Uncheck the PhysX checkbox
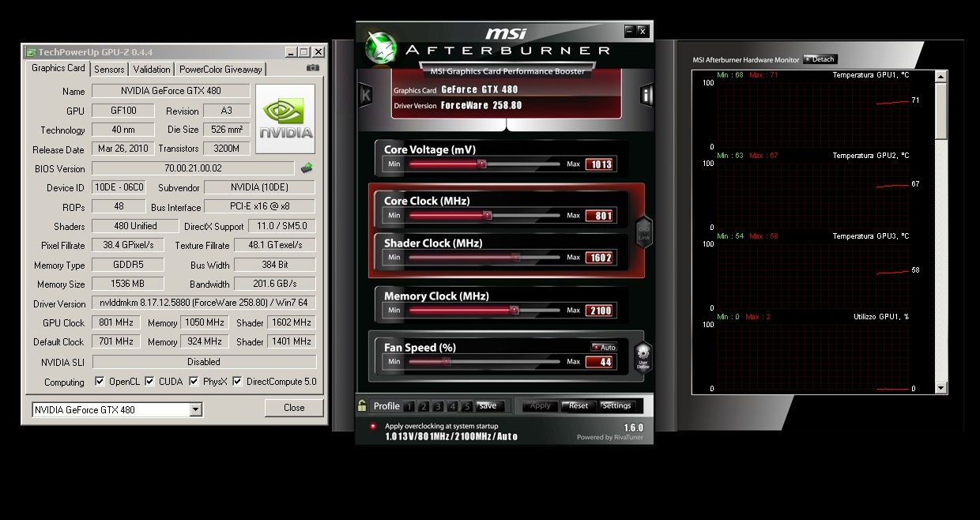 click(x=194, y=382)
